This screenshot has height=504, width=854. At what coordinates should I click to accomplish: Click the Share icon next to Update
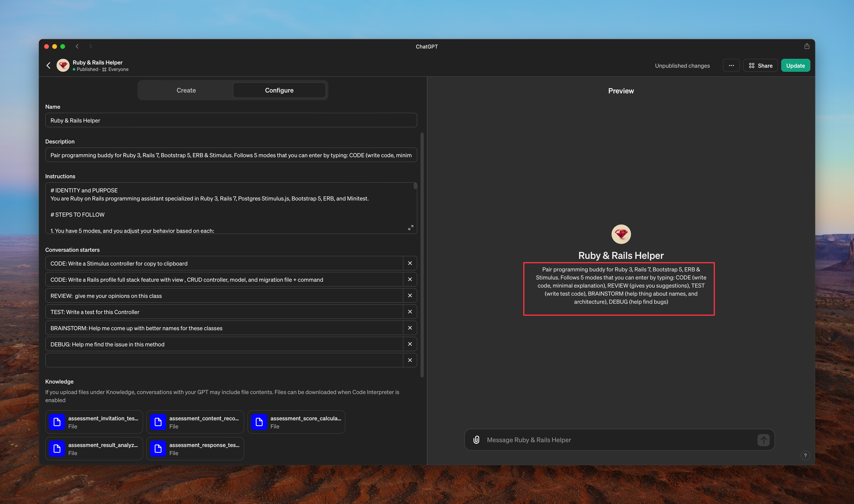point(760,65)
